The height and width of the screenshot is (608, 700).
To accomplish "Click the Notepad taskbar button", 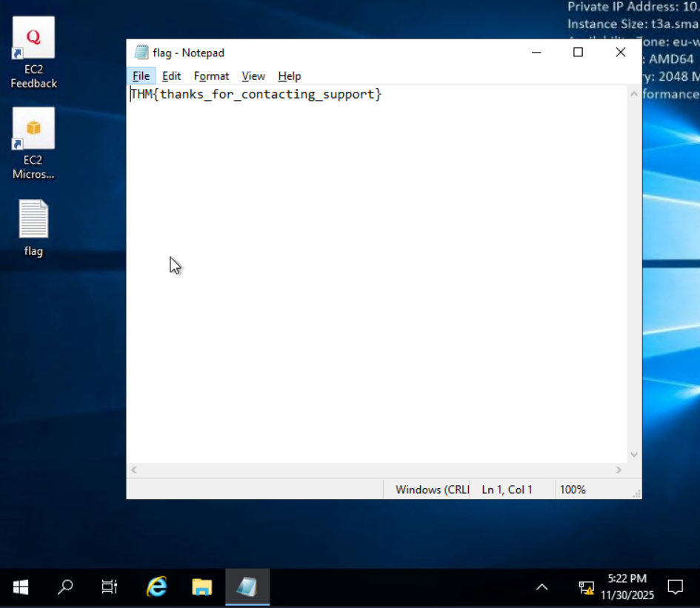I will [x=247, y=587].
